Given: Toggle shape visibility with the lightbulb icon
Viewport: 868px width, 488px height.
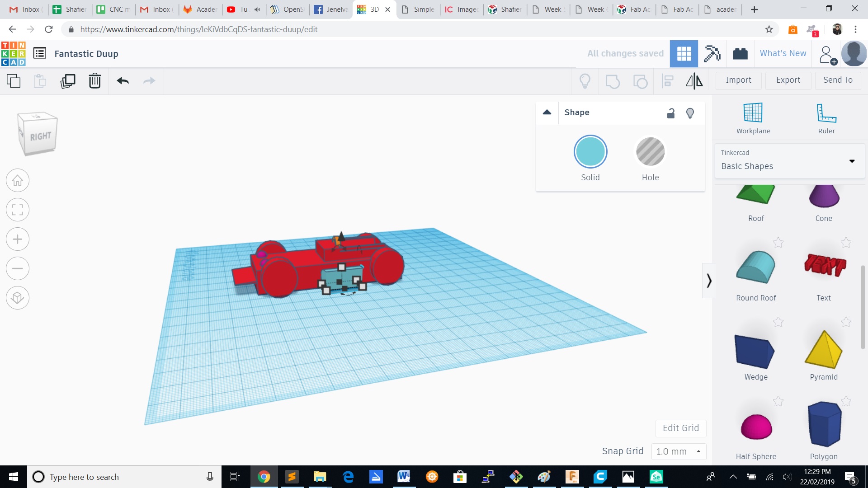Looking at the screenshot, I should point(690,113).
